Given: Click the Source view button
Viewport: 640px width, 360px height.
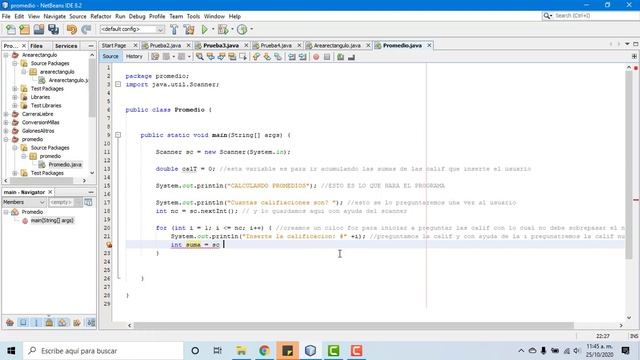Looking at the screenshot, I should click(x=110, y=56).
